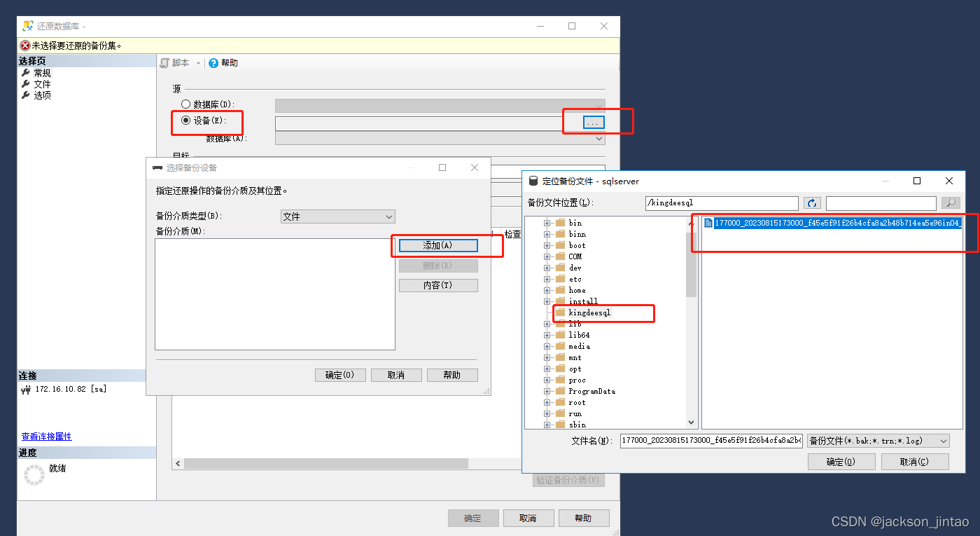Image resolution: width=980 pixels, height=536 pixels.
Task: Click the red error icon in warning bar
Action: 25,46
